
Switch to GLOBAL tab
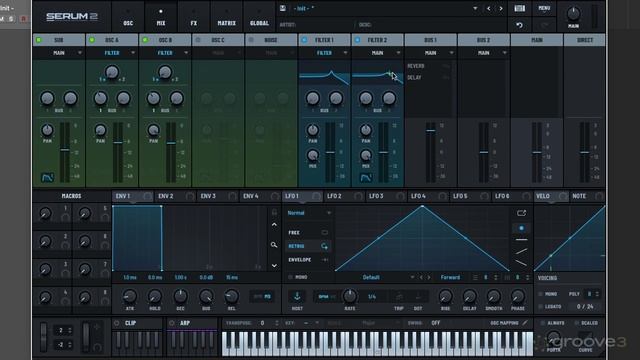pos(259,18)
